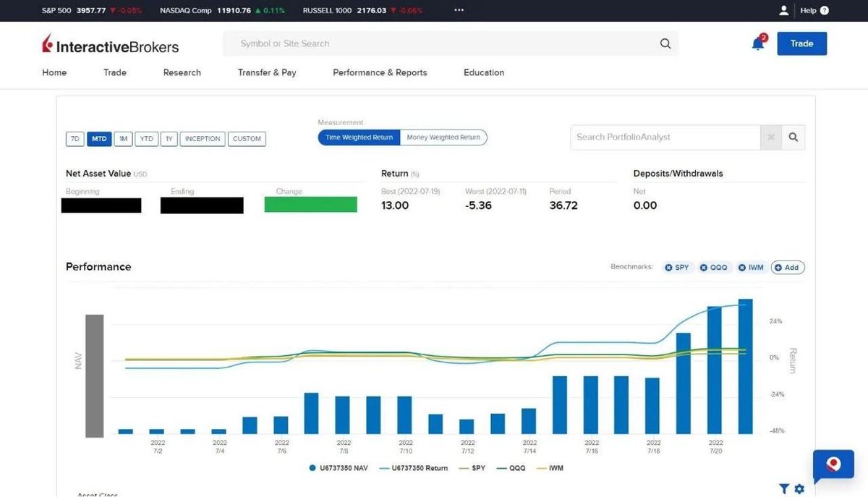The image size is (868, 497).
Task: Click the best return value 13.00
Action: coord(395,205)
